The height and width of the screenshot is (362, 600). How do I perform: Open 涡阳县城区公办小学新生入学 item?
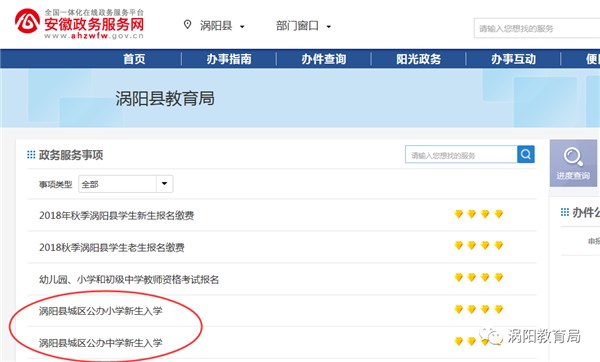point(101,311)
